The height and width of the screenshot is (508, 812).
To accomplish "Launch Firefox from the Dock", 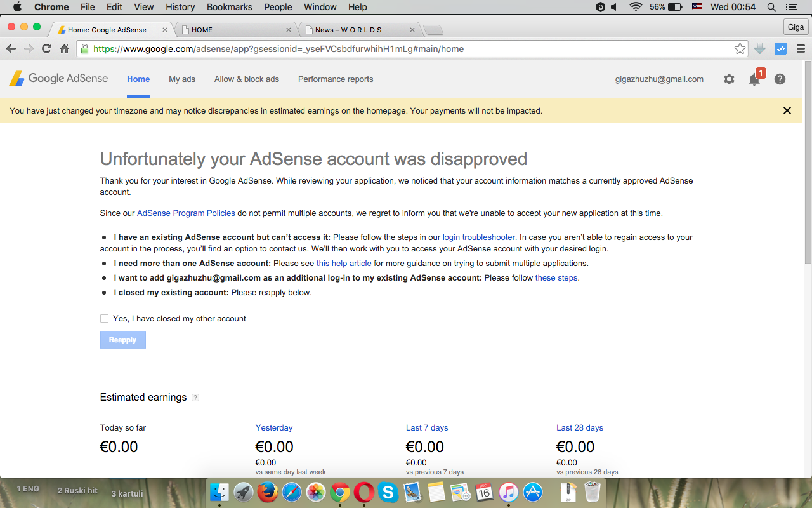I will pyautogui.click(x=268, y=491).
